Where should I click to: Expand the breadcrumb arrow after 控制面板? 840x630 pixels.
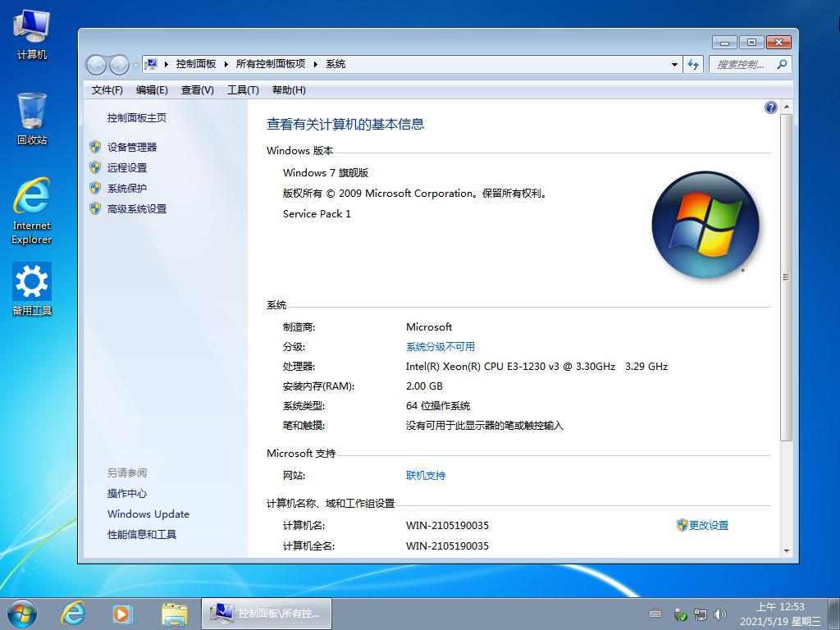[226, 64]
